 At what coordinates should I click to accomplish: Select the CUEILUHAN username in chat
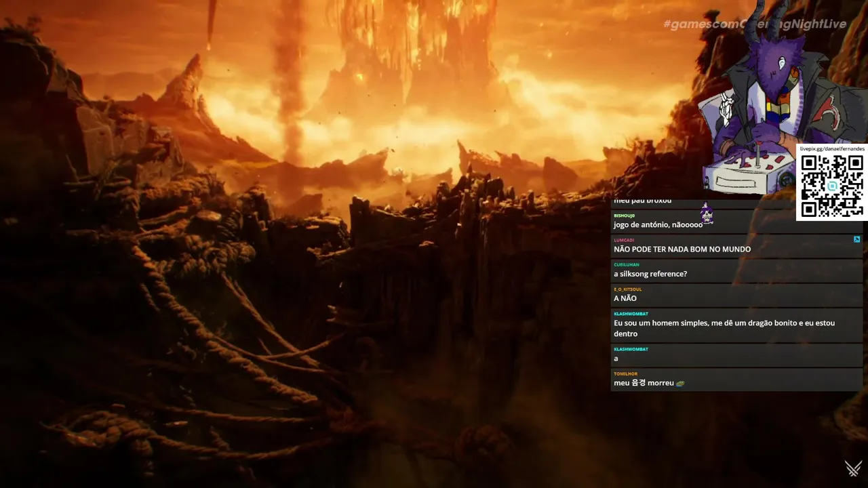tap(627, 264)
